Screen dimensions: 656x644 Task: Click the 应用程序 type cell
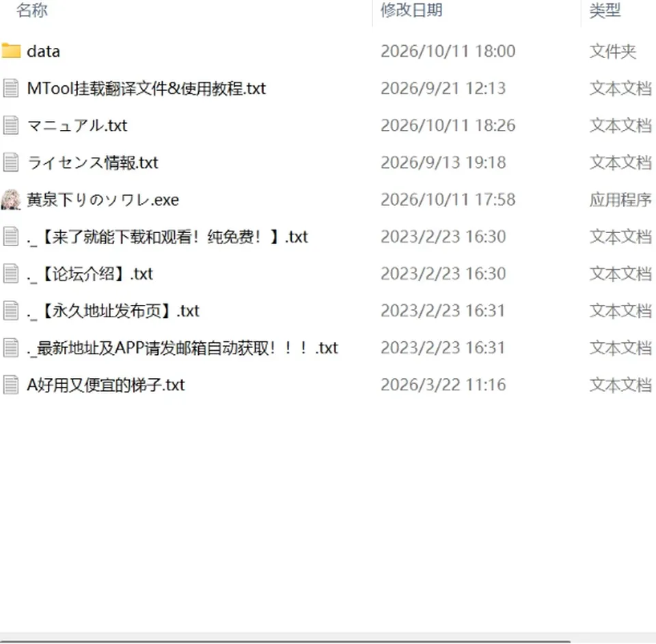(621, 200)
